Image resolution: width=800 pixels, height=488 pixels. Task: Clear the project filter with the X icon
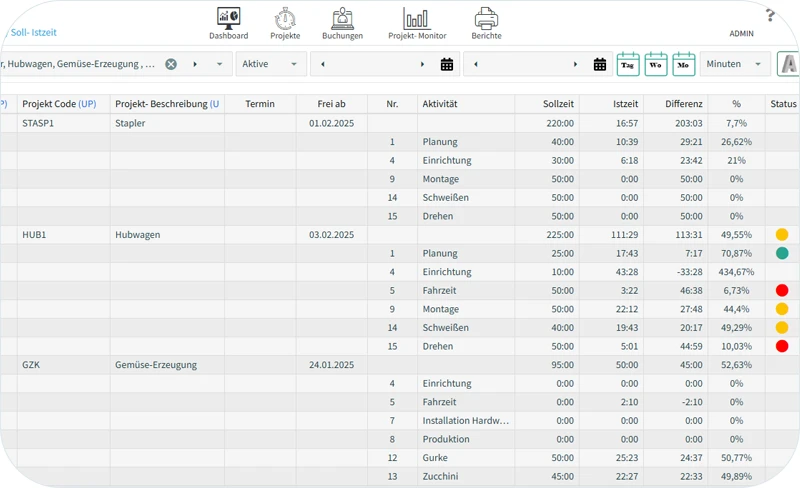171,64
